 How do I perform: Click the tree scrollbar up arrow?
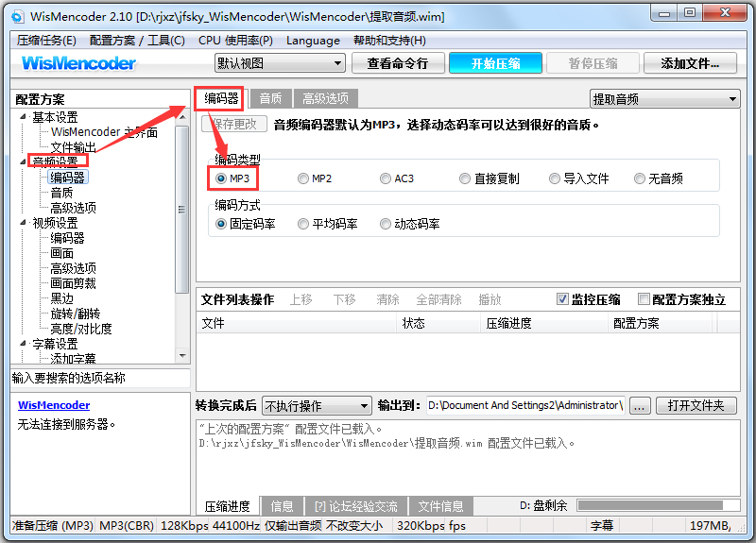pos(181,116)
